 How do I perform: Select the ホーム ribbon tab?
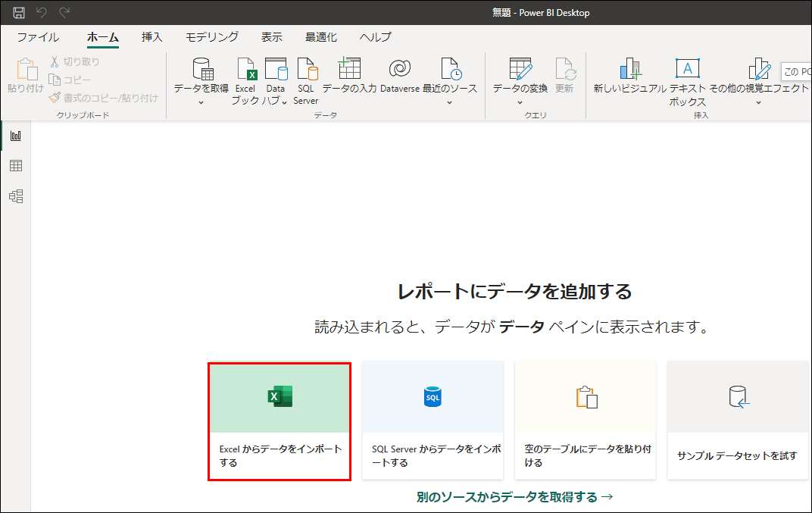coord(103,37)
